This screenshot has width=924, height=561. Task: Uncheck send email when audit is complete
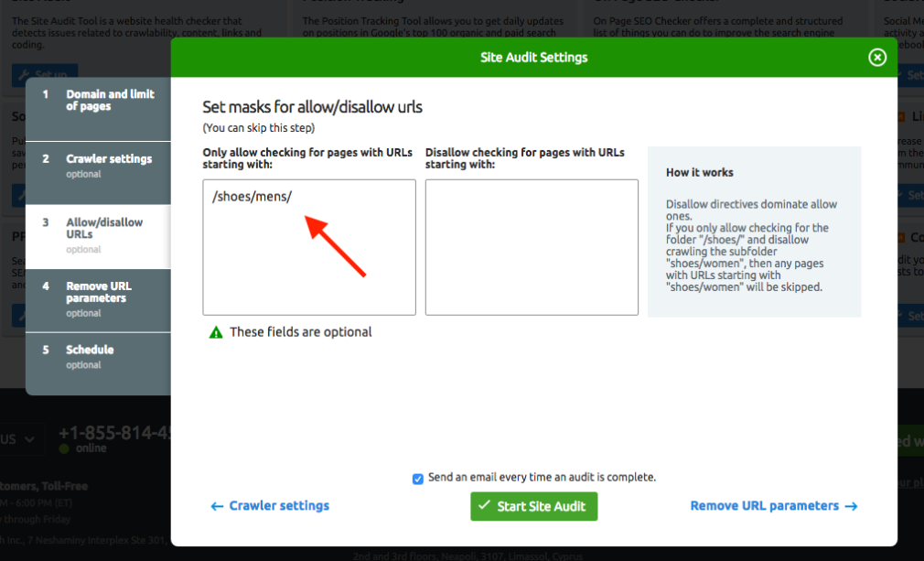coord(418,479)
